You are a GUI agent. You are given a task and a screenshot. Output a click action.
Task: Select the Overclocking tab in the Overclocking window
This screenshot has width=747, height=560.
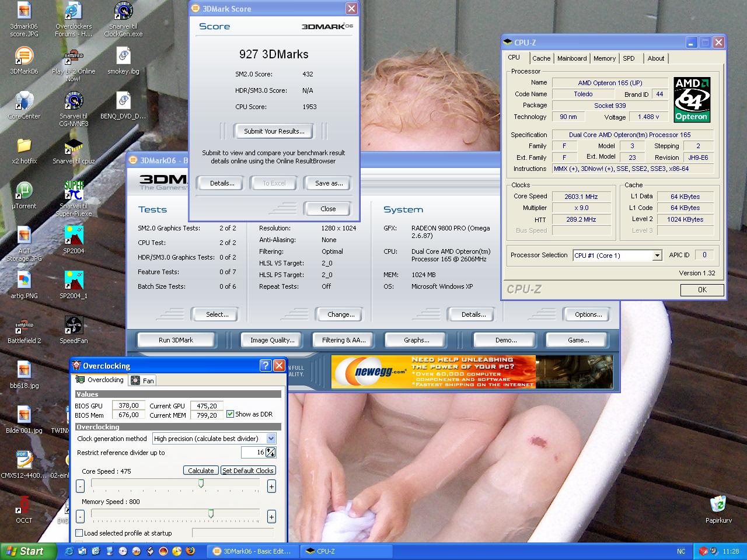click(99, 380)
